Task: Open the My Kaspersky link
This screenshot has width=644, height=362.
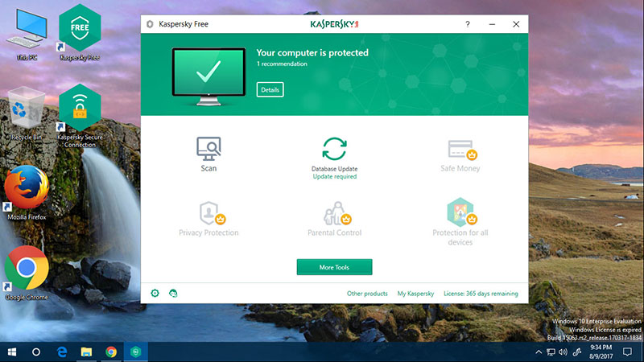Action: tap(415, 294)
